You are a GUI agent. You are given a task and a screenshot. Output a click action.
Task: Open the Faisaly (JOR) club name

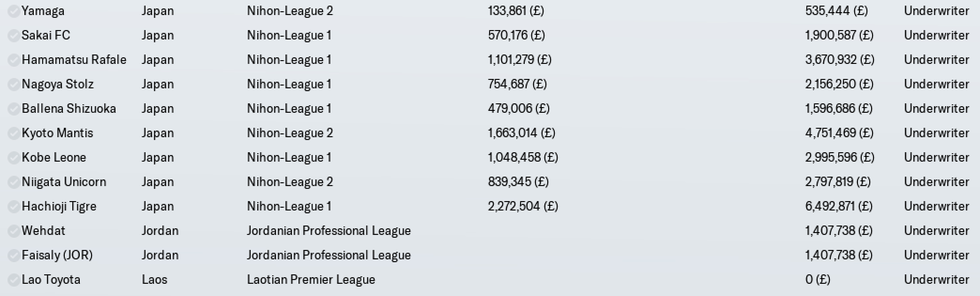[x=57, y=255]
